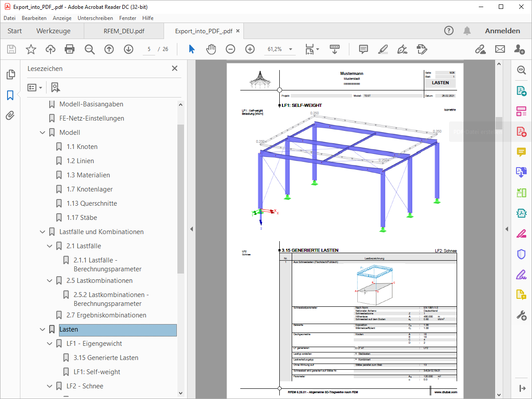Jump to 1.1 Knoten bookmark
Screen dimensions: 532x399
(82, 147)
